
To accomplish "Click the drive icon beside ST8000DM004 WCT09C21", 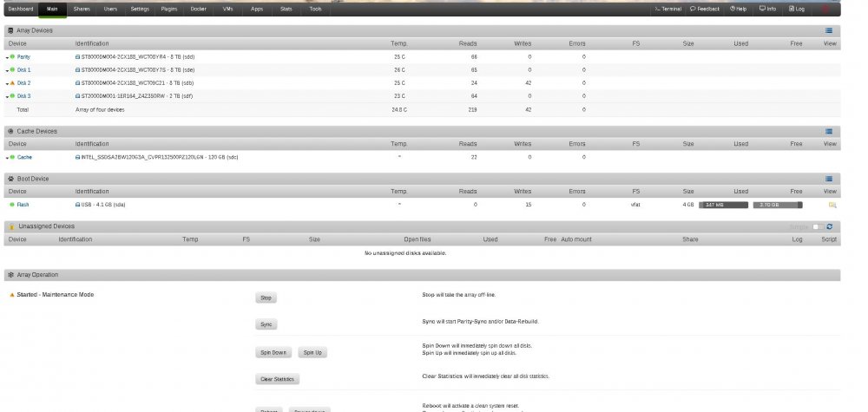I will (x=77, y=83).
